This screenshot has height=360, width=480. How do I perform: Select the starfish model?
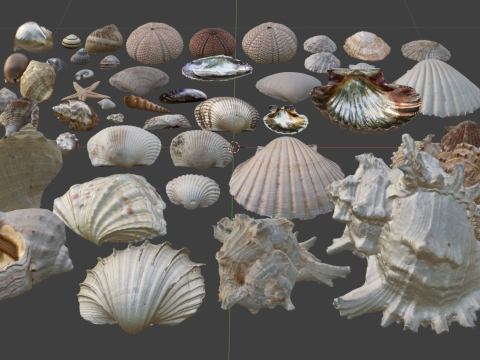click(86, 92)
